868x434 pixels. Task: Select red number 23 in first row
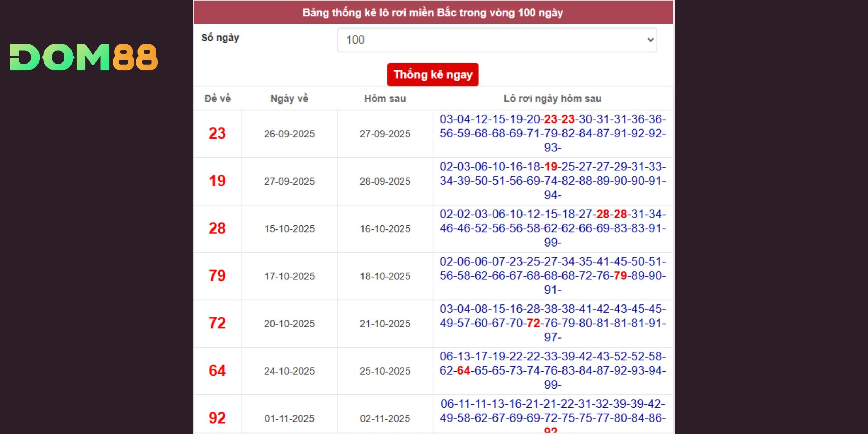click(217, 134)
